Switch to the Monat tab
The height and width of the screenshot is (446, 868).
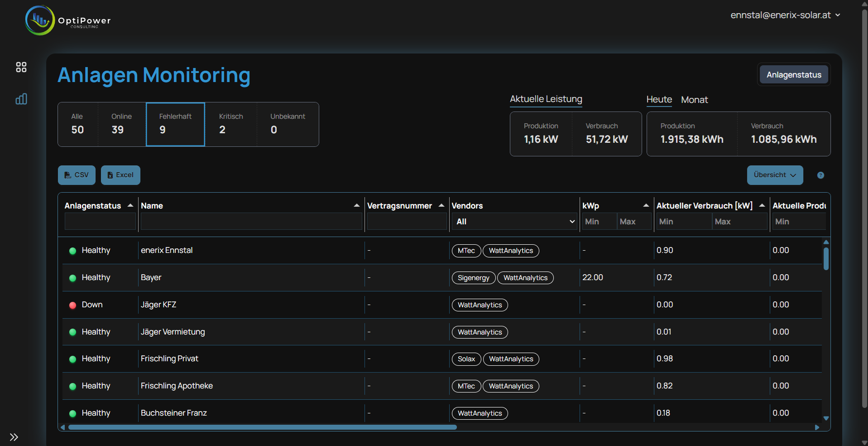pyautogui.click(x=694, y=100)
